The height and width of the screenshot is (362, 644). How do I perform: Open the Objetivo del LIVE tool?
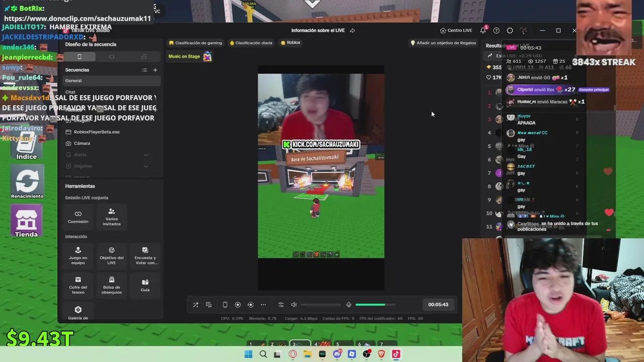coord(112,255)
